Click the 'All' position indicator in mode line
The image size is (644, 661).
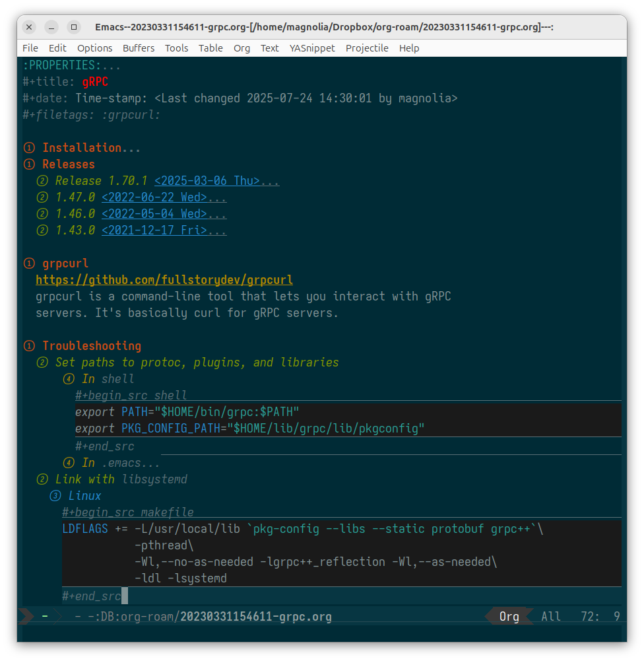tap(551, 617)
